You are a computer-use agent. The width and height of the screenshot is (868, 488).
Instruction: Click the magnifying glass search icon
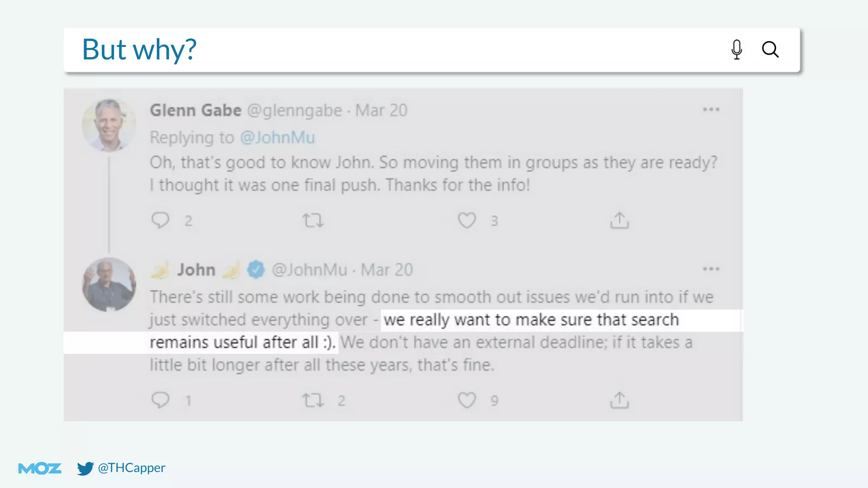pyautogui.click(x=770, y=50)
